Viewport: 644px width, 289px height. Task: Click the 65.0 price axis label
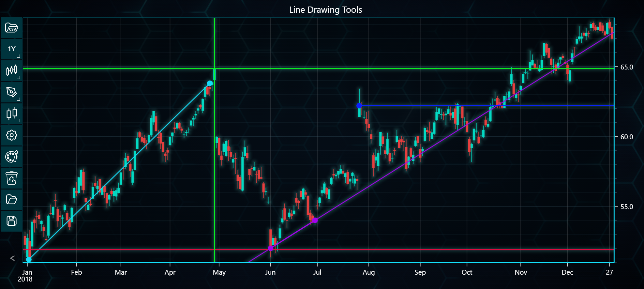[x=626, y=67]
